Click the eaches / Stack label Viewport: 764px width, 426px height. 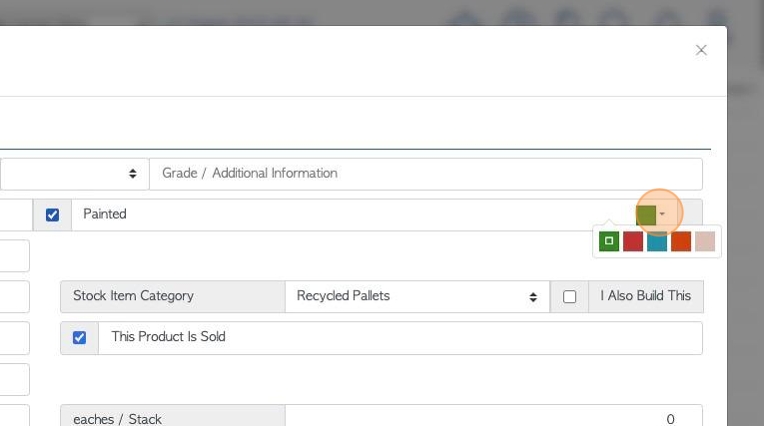pyautogui.click(x=117, y=419)
